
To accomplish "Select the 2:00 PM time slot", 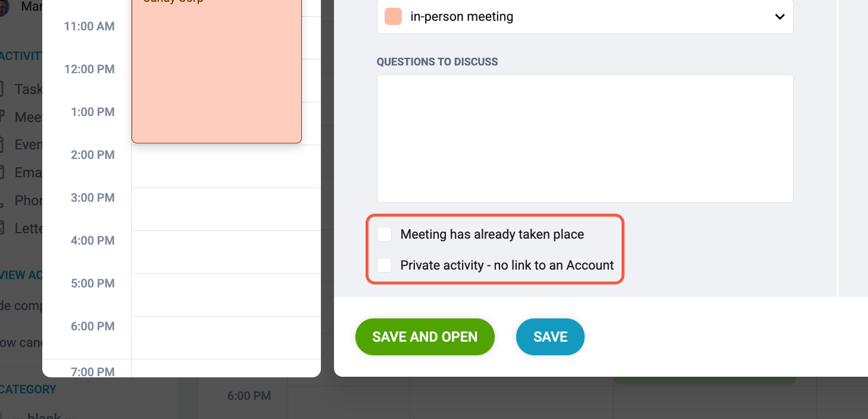I will [x=226, y=166].
